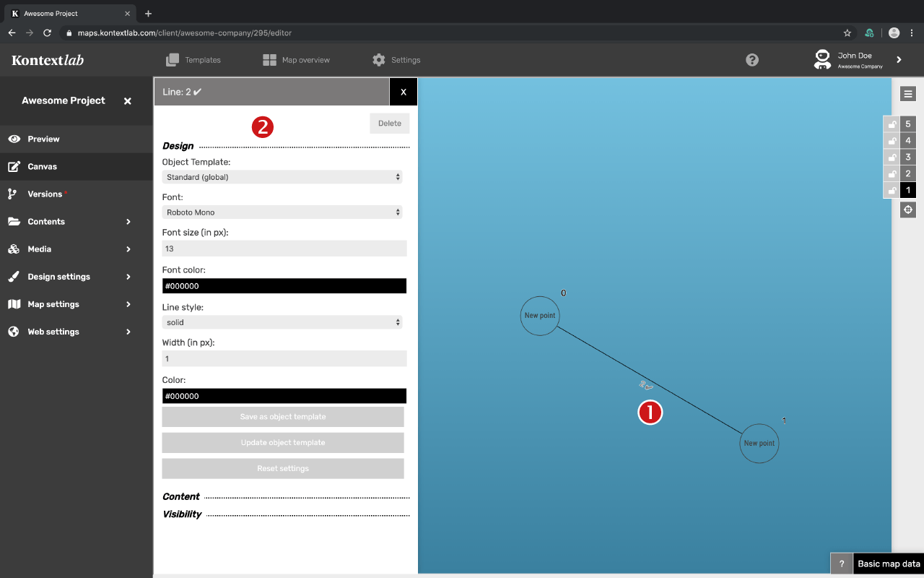Click the Kontextlab logo
924x578 pixels.
(x=48, y=60)
